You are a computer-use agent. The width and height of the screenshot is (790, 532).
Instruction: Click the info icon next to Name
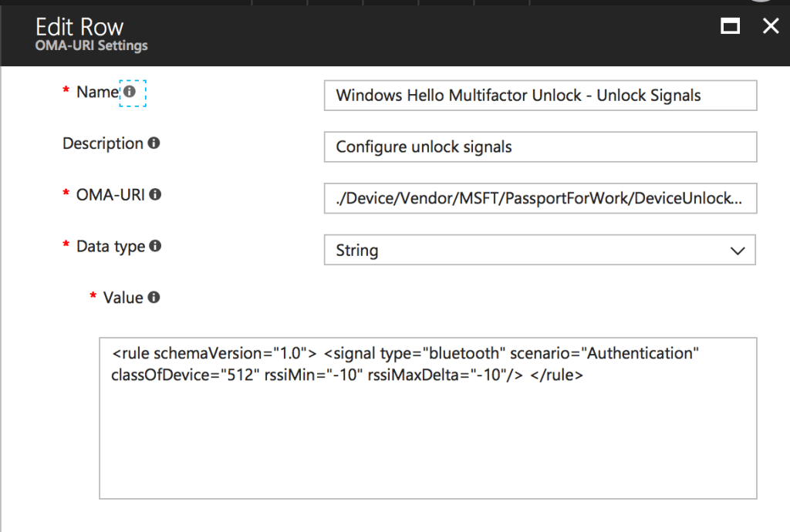130,92
